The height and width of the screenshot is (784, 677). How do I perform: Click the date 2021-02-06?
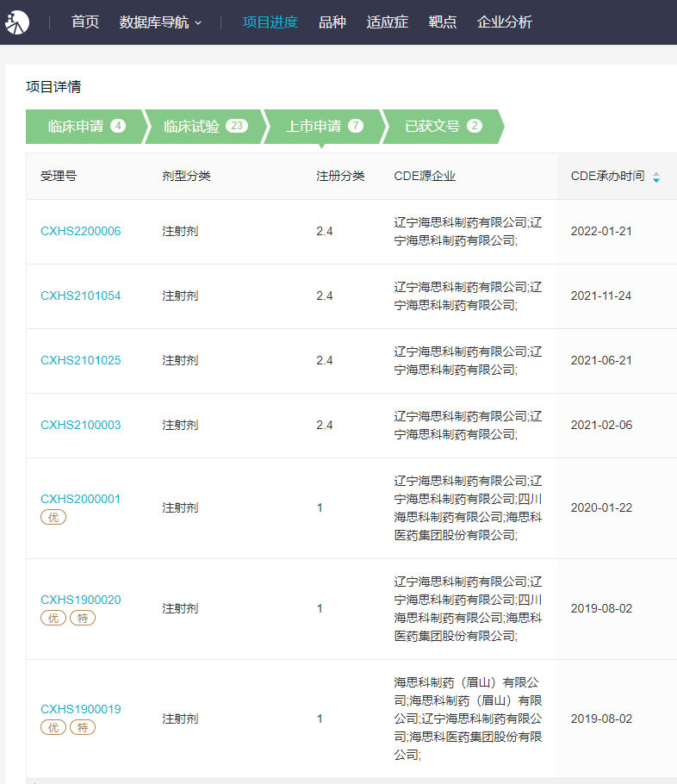tap(601, 425)
